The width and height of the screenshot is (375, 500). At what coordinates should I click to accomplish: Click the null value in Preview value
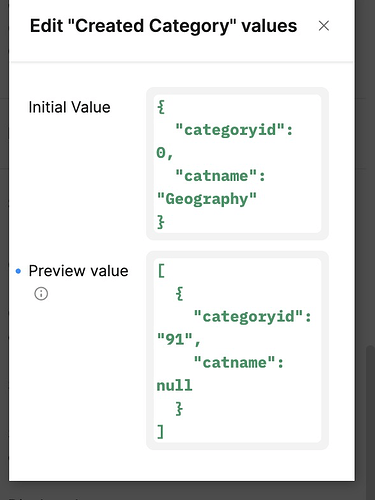(174, 385)
